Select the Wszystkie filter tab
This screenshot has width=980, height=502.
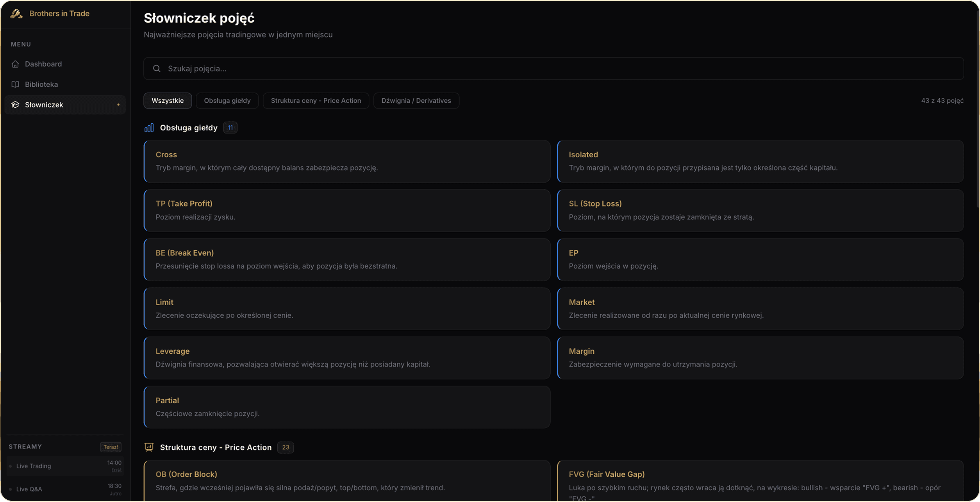coord(168,101)
